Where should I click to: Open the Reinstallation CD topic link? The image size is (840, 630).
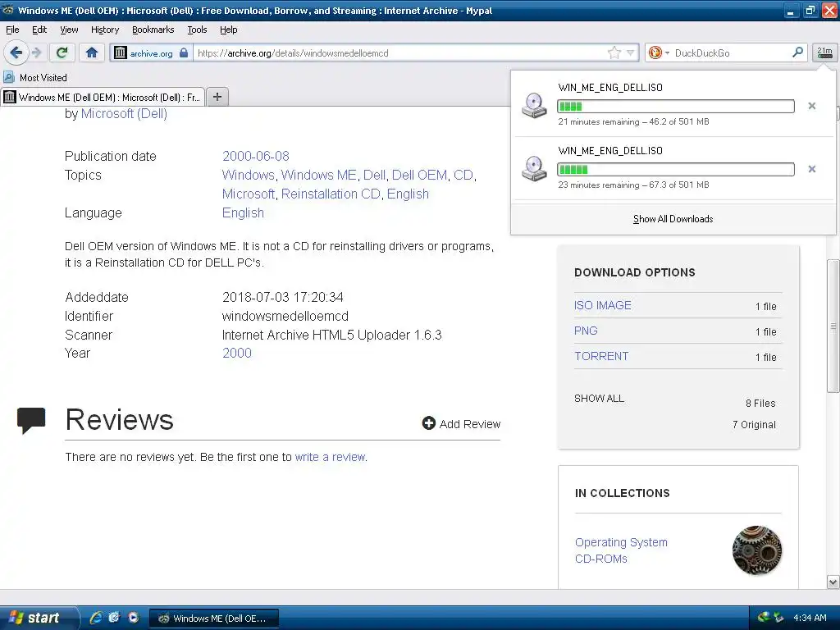tap(331, 194)
